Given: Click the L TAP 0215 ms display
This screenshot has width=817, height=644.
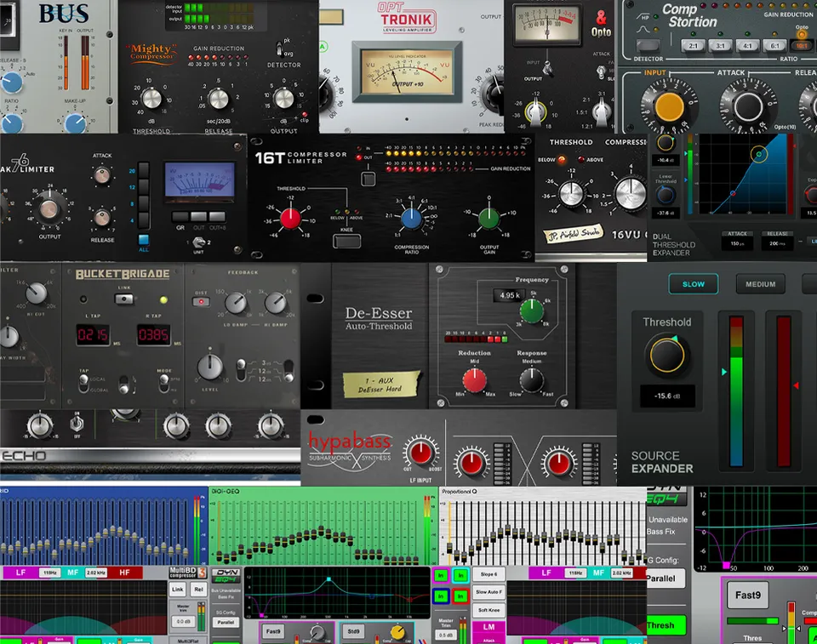Looking at the screenshot, I should pyautogui.click(x=94, y=334).
